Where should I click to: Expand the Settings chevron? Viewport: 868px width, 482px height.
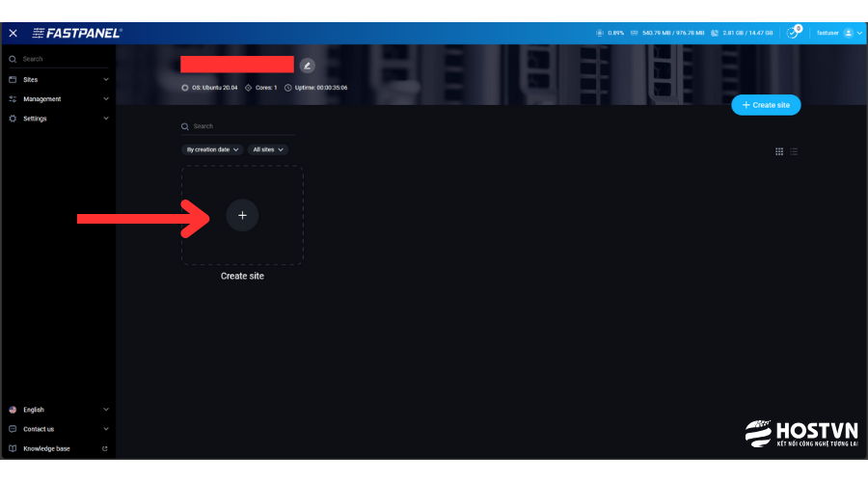click(106, 119)
